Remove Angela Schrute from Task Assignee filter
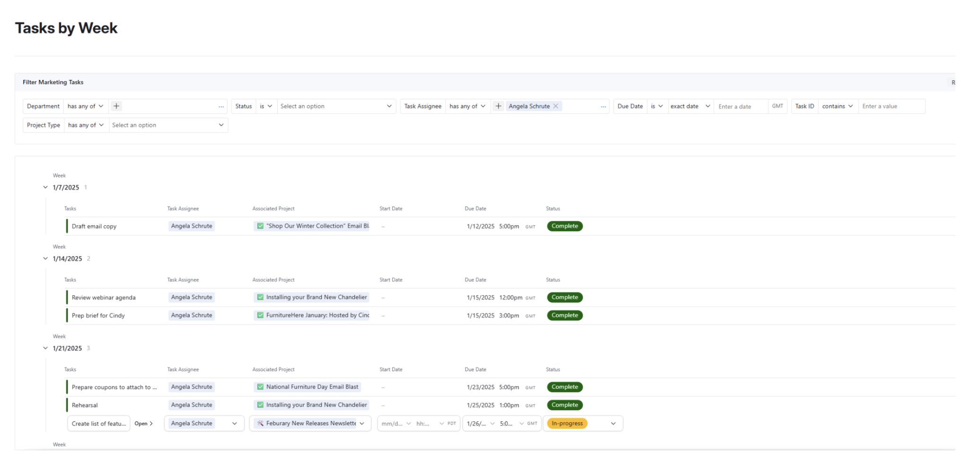 (556, 106)
